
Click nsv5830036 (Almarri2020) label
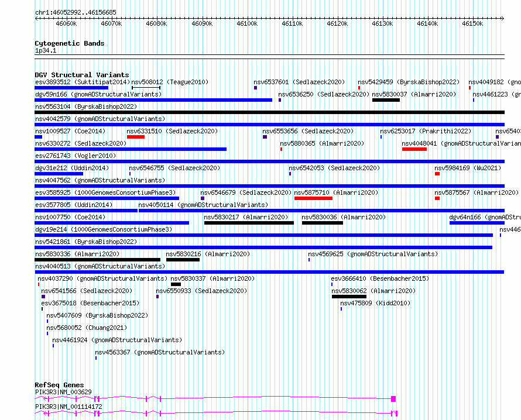point(344,217)
